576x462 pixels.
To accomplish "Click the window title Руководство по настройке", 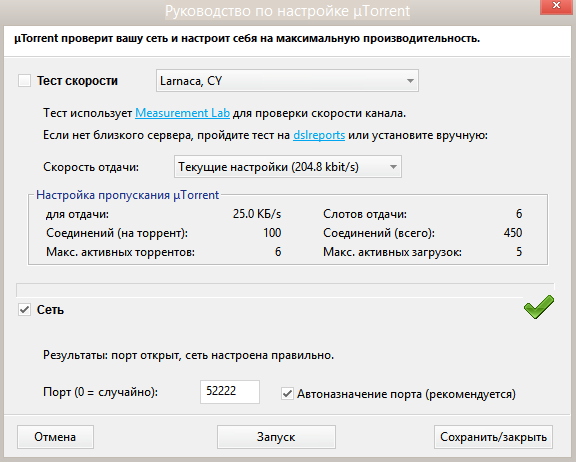I will coord(287,11).
